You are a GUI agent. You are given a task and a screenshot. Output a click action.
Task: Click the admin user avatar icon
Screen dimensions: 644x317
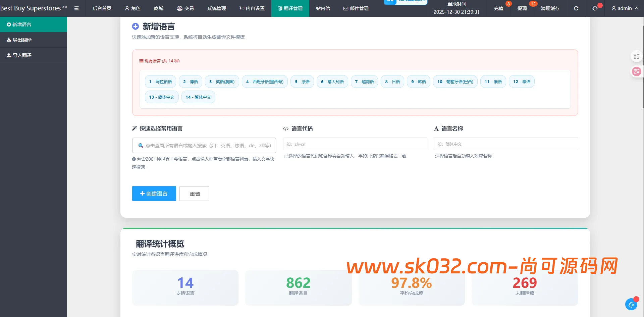(613, 8)
